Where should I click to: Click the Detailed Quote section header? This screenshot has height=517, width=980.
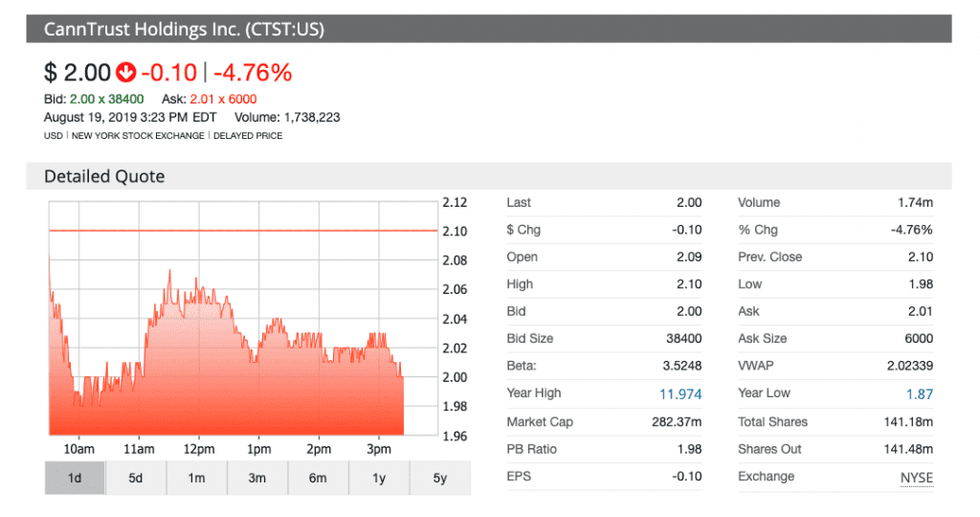coord(104,177)
